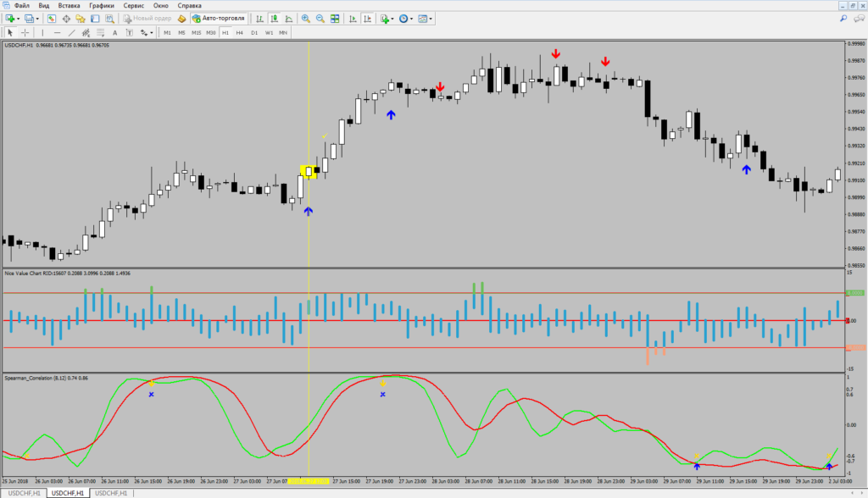Tile chart windows
The width and height of the screenshot is (868, 498).
point(335,19)
